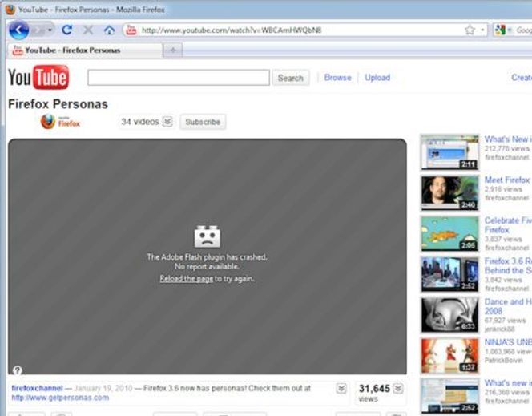Click the Search button
Viewport: 532px width, 416px height.
(291, 78)
